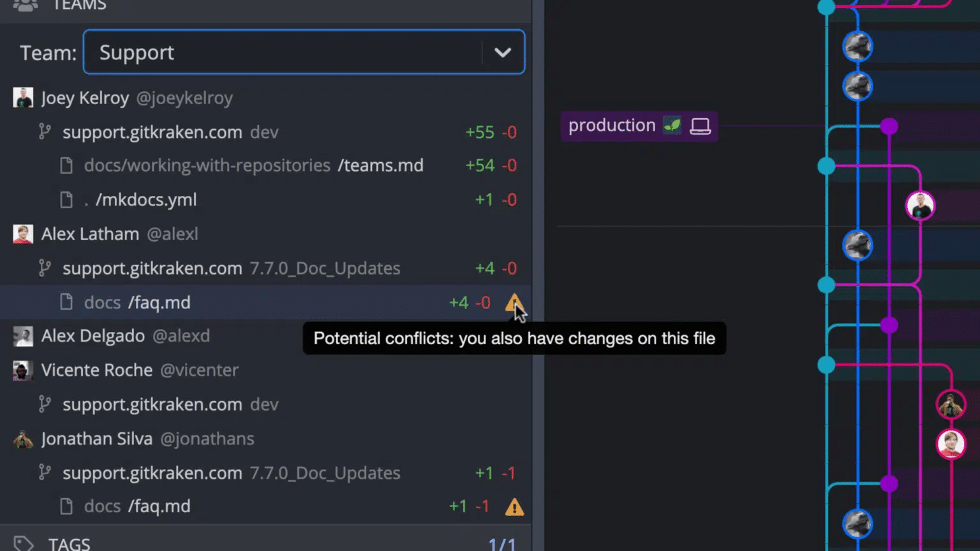
Task: Click the warning icon on Jonathan Silva's faq.md
Action: [516, 506]
